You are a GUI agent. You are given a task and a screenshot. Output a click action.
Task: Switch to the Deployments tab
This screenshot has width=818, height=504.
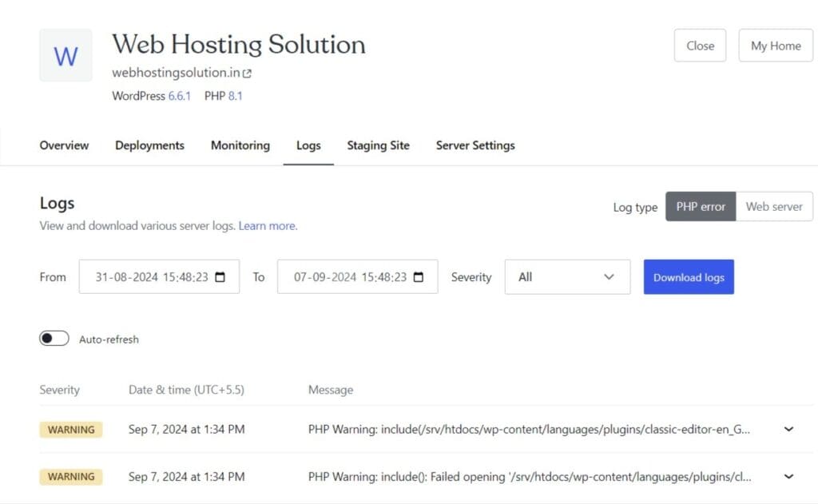(x=149, y=145)
